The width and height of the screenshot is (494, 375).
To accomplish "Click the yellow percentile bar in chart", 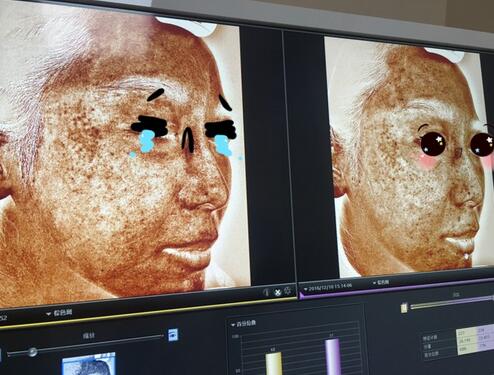I will point(274,364).
